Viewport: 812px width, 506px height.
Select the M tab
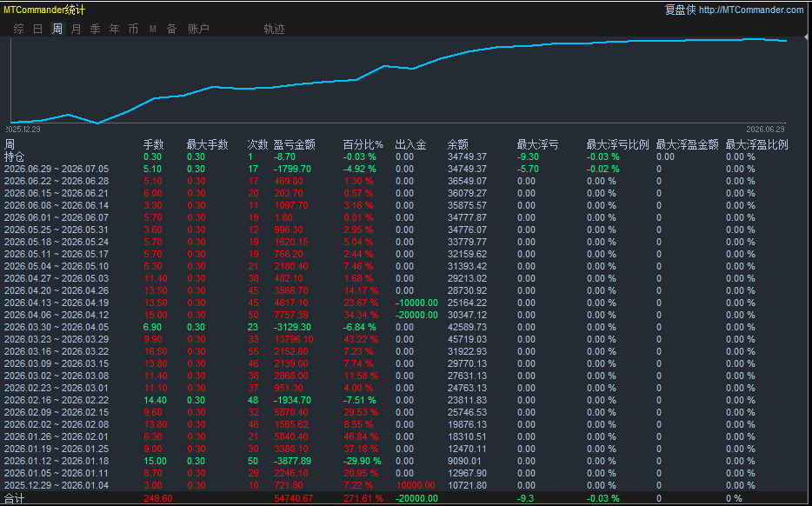tap(153, 29)
